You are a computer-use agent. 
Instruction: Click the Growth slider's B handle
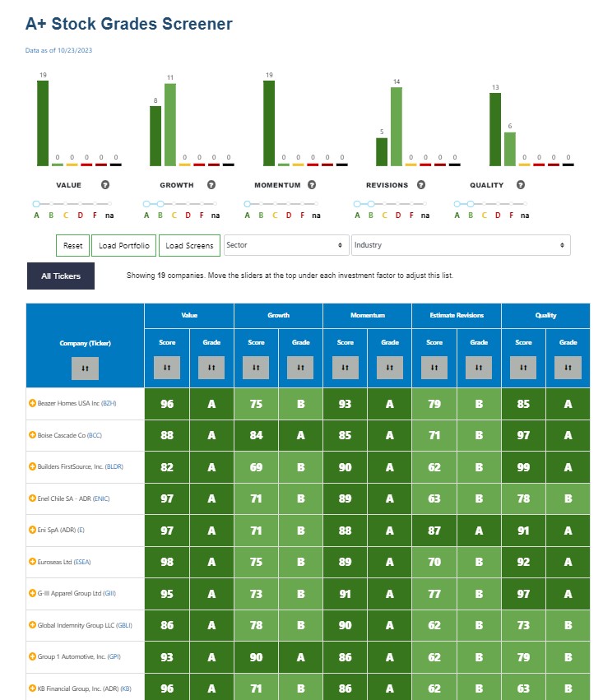pos(160,204)
